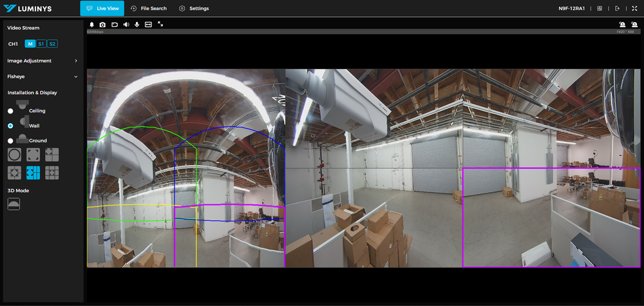Screen dimensions: 644x306
Task: Select the M main stream button
Action: pyautogui.click(x=30, y=44)
